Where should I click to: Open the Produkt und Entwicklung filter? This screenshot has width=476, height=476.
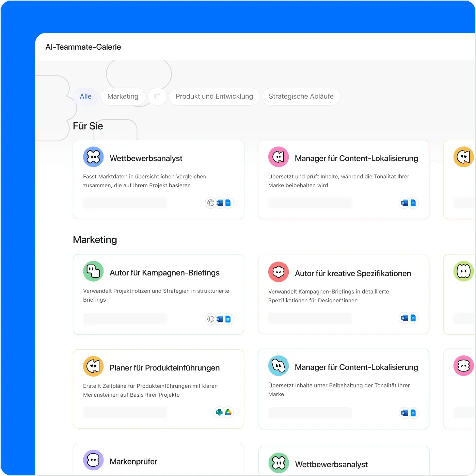point(214,96)
